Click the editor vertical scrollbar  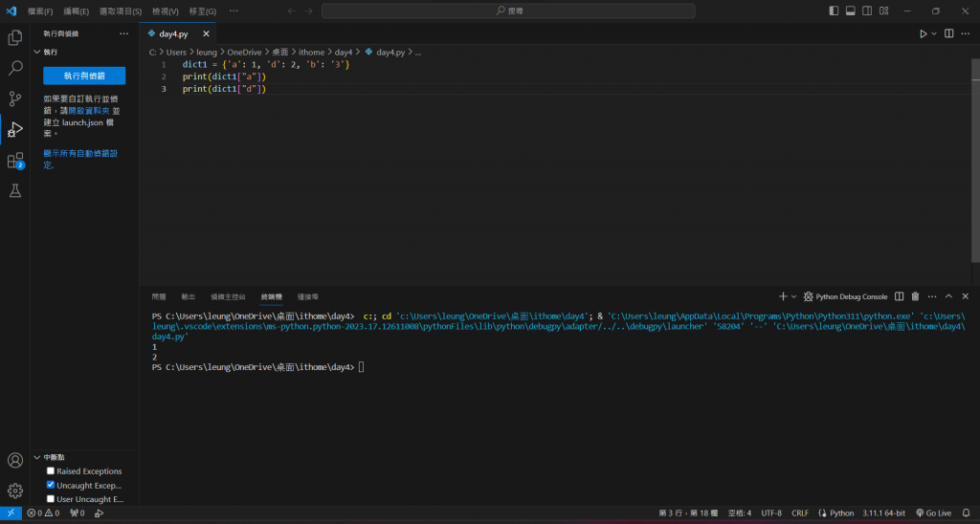point(975,162)
